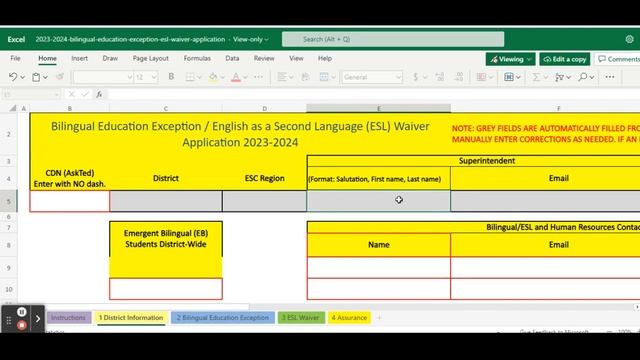This screenshot has width=640, height=360.
Task: Click the add new sheet plus icon
Action: pyautogui.click(x=379, y=318)
